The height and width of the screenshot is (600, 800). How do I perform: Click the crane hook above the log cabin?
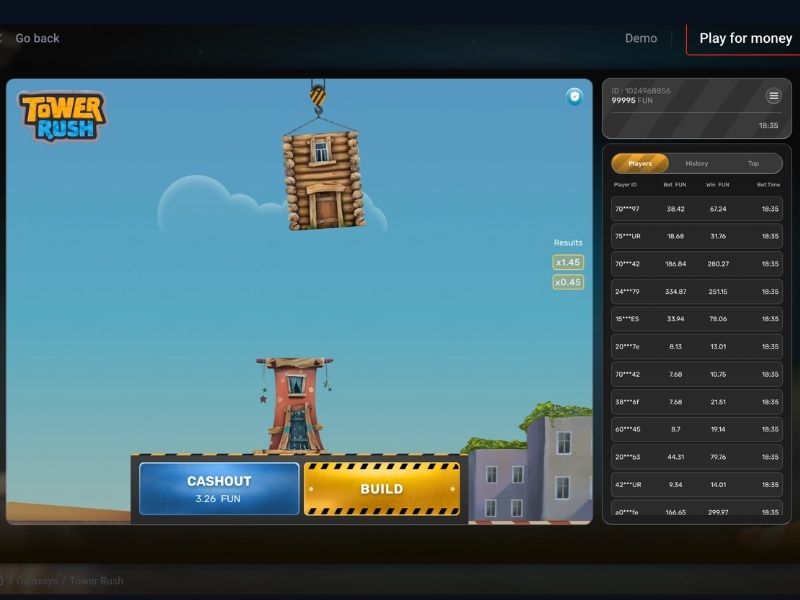318,97
